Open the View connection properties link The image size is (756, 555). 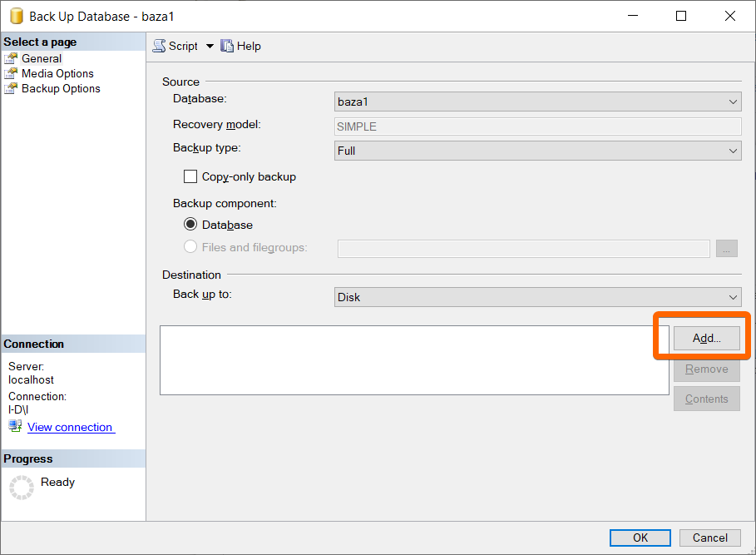coord(71,427)
